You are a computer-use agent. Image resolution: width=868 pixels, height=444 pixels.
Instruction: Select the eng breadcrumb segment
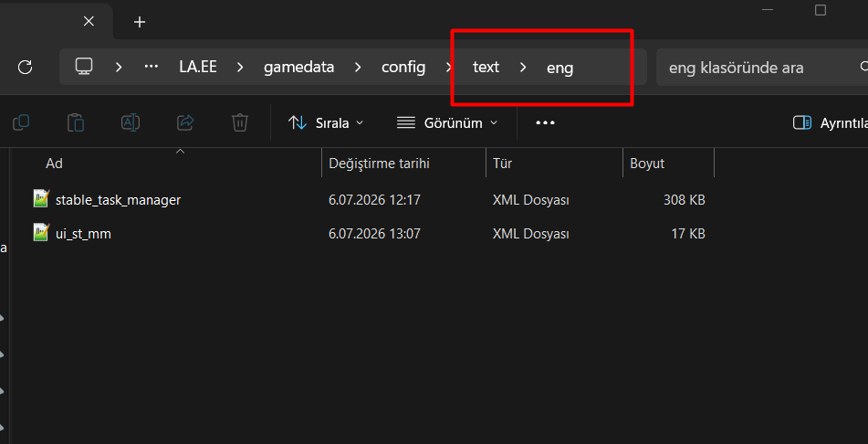[x=560, y=69]
